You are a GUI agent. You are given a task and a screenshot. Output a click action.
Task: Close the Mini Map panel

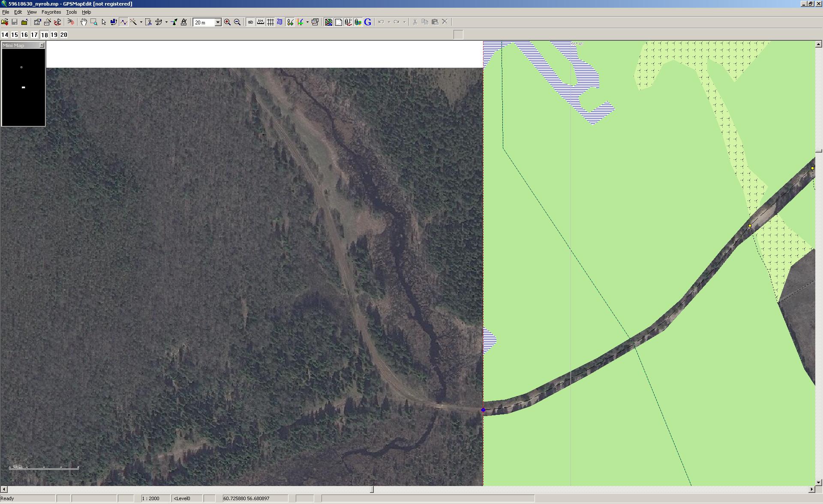[42, 45]
